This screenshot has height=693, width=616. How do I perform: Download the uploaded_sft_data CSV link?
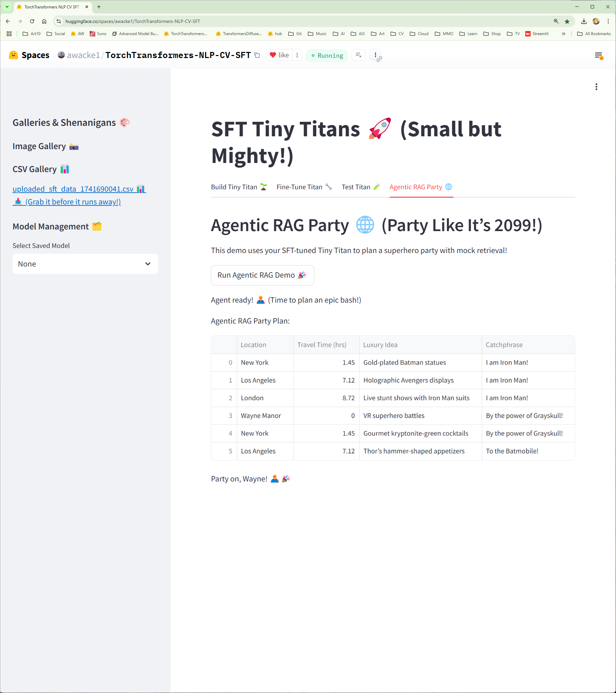[73, 189]
